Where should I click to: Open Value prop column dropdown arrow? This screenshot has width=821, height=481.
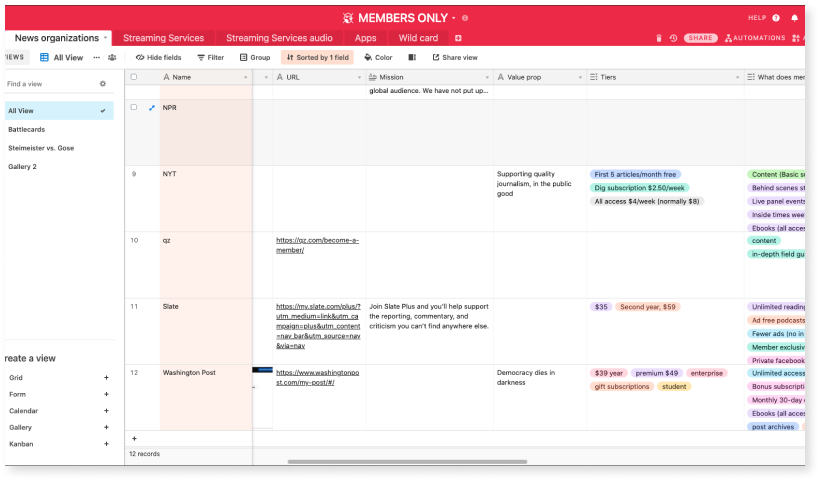580,77
